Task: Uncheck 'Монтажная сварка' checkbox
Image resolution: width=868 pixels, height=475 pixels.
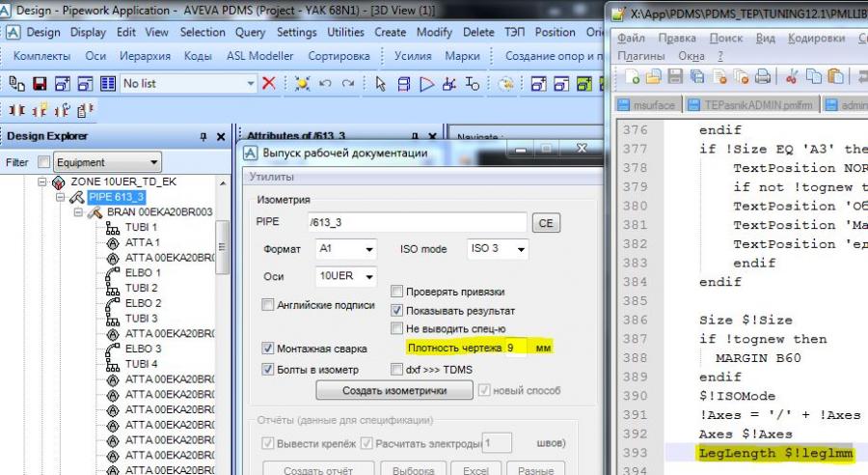Action: [267, 349]
